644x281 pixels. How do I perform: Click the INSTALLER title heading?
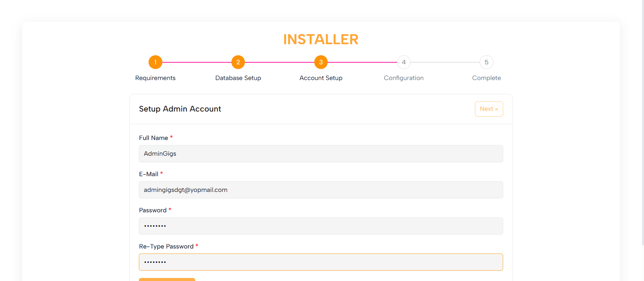321,40
